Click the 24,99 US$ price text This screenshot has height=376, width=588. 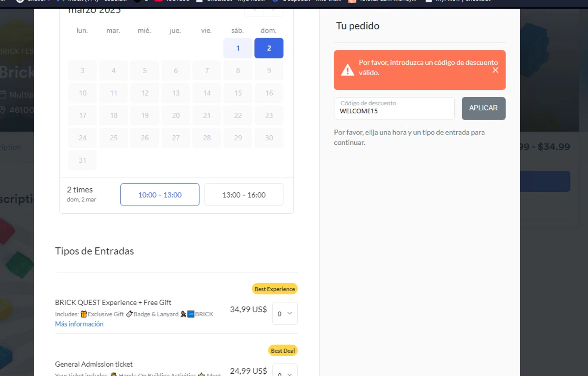pos(249,371)
